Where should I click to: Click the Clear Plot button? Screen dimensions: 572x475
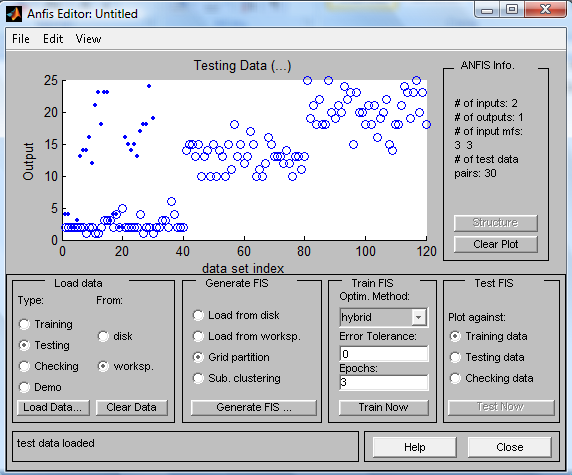pyautogui.click(x=496, y=244)
